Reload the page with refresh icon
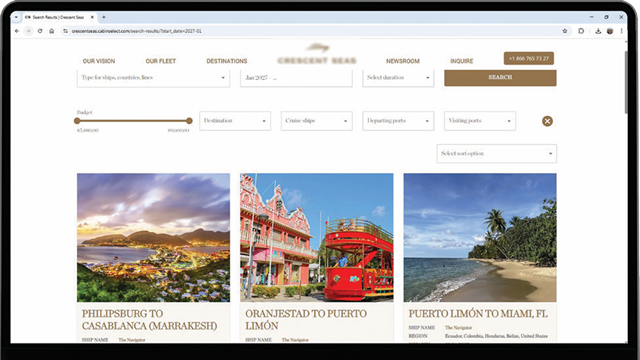 tap(40, 31)
